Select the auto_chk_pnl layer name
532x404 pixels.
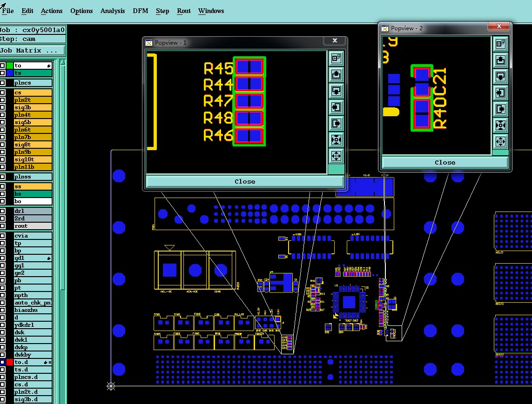[x=33, y=303]
